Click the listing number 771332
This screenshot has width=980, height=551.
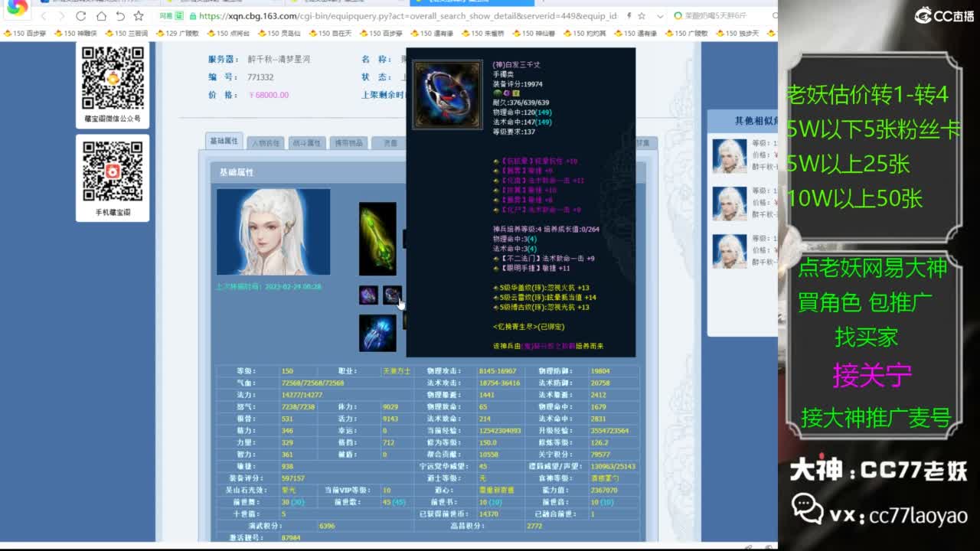coord(260,77)
